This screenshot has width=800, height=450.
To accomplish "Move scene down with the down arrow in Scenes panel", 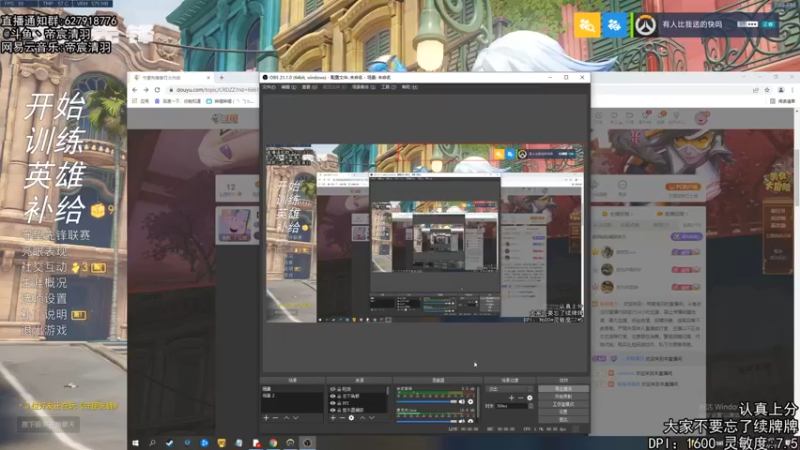I will click(x=296, y=417).
